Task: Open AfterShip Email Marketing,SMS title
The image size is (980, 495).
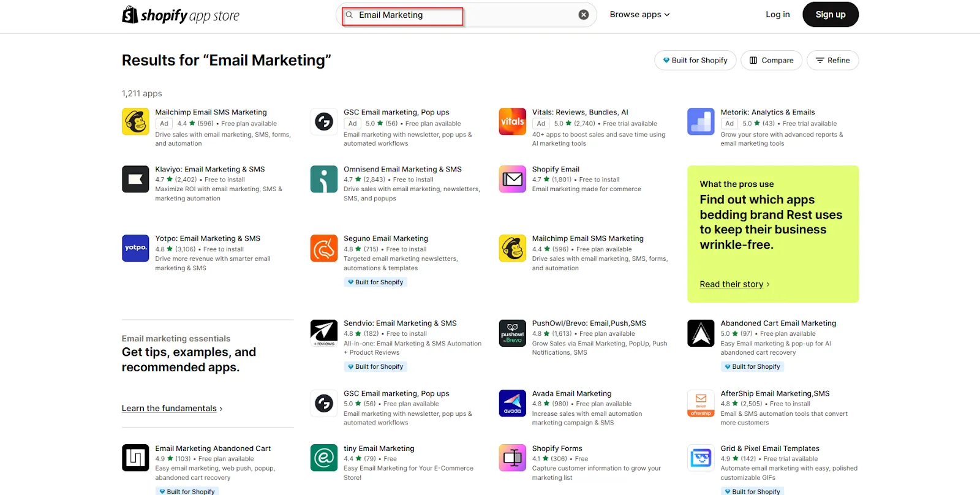Action: tap(775, 393)
